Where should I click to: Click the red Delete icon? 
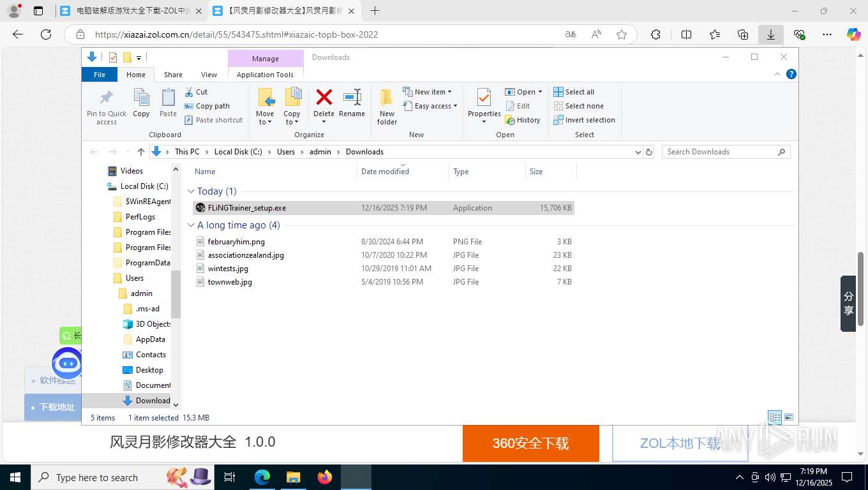324,97
